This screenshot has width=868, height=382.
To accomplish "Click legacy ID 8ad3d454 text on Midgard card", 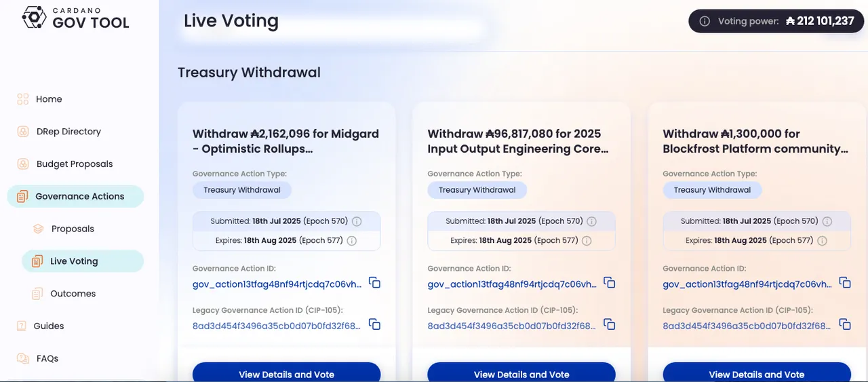I will pyautogui.click(x=277, y=326).
